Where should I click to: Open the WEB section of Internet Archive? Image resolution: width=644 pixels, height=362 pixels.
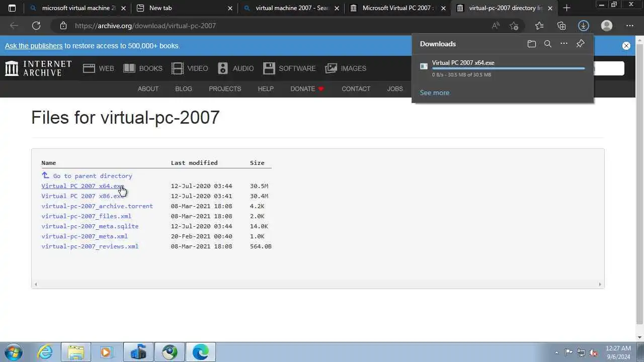99,68
